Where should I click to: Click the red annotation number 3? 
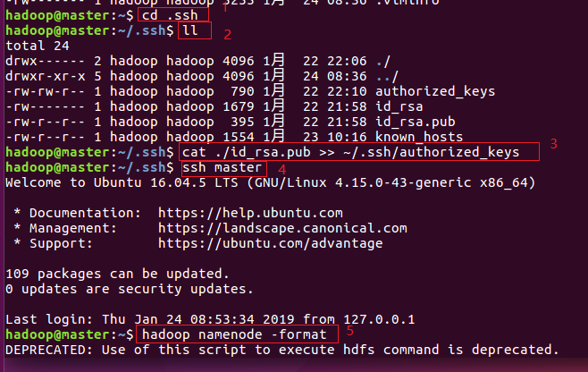point(553,143)
